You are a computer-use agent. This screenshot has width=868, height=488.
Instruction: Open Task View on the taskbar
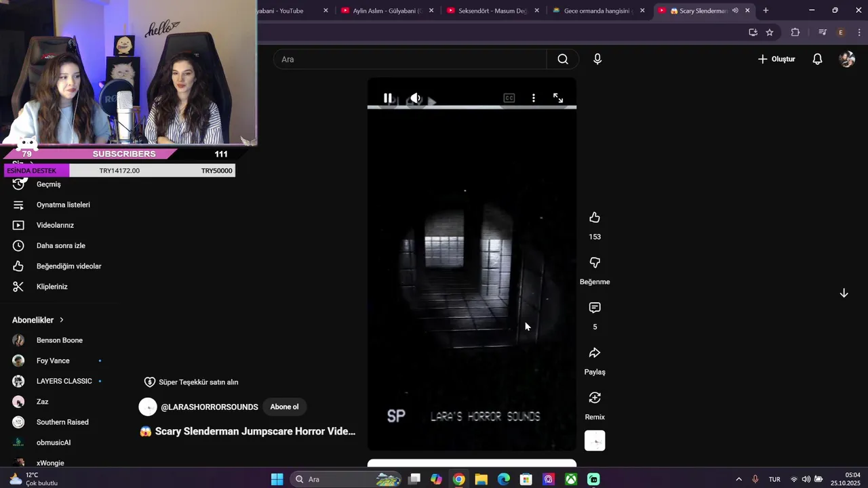414,479
